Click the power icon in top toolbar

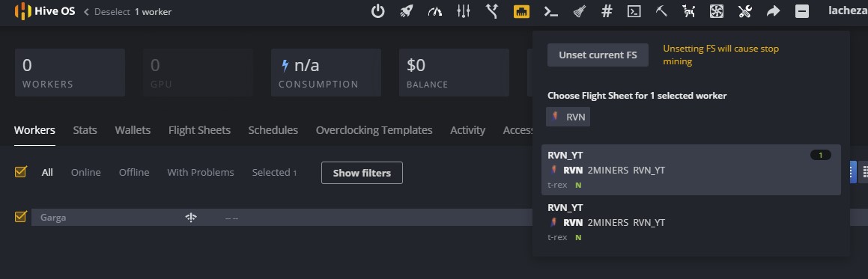click(377, 11)
